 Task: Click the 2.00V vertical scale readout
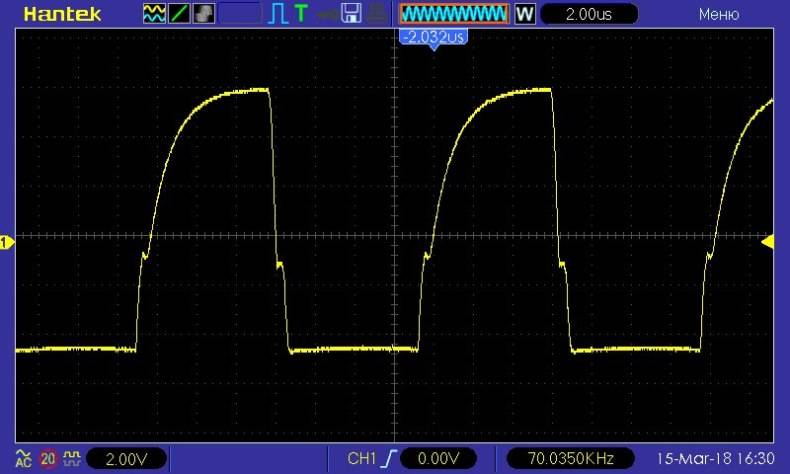[x=126, y=459]
